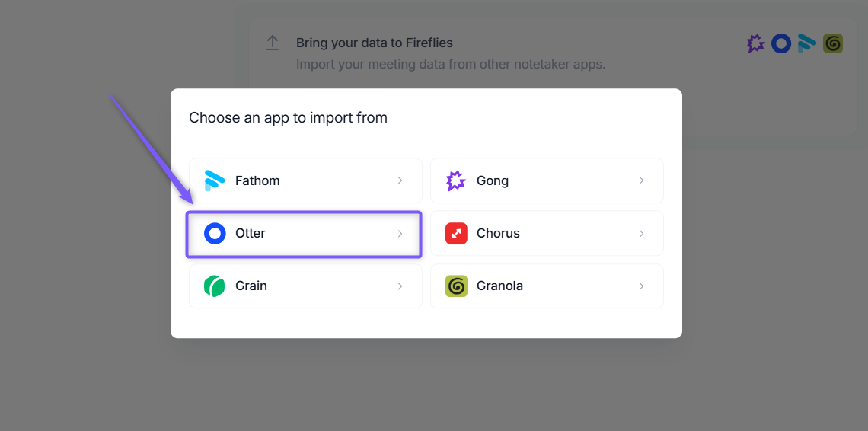Click the Gong logo in top-right banner icons

(x=755, y=43)
